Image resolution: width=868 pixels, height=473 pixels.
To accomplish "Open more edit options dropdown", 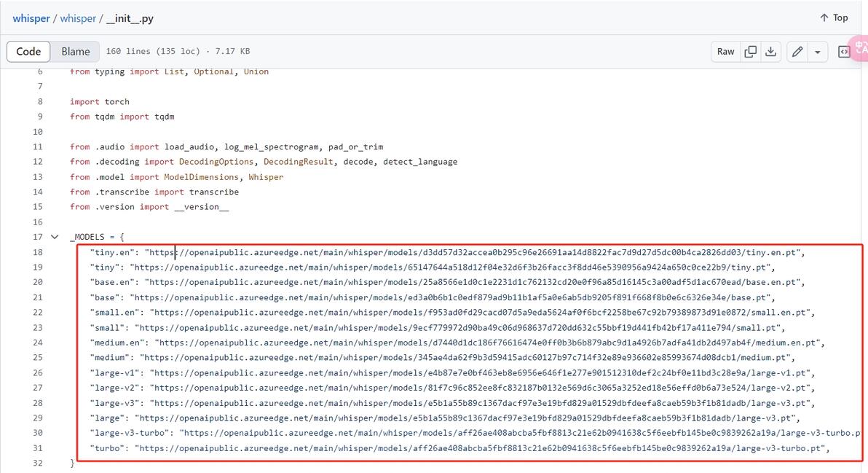I will coord(818,52).
